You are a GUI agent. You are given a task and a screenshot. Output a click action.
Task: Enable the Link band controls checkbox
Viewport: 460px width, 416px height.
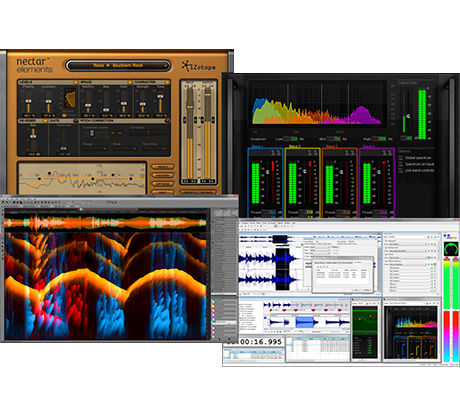400,170
